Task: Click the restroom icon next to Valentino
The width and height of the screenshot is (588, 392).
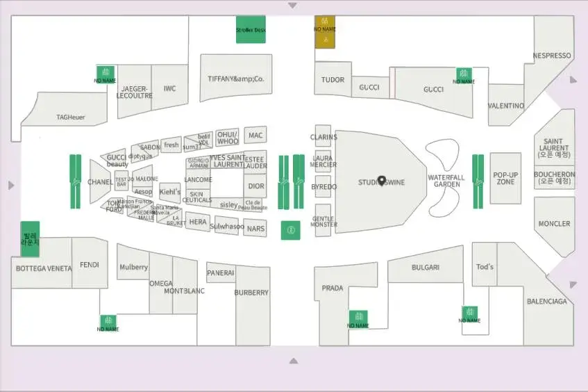Action: coord(464,74)
